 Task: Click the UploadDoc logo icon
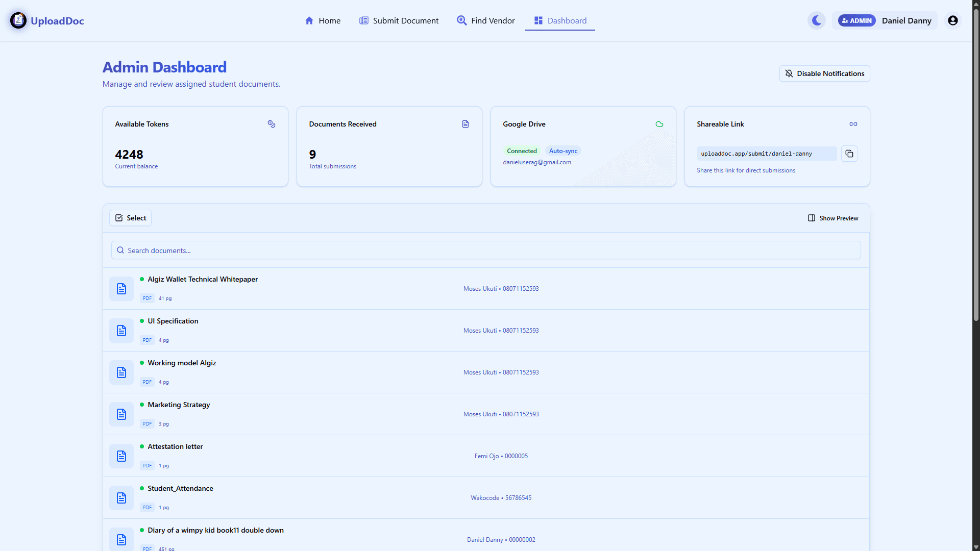click(18, 20)
